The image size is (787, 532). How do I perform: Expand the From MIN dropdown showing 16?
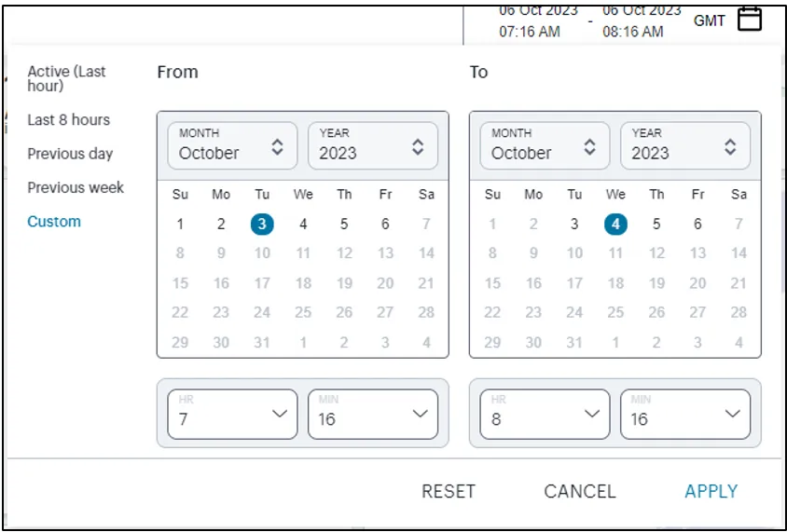tap(373, 415)
